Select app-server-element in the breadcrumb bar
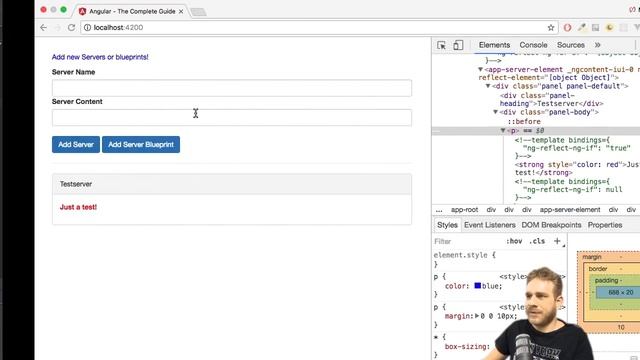 tap(570, 209)
